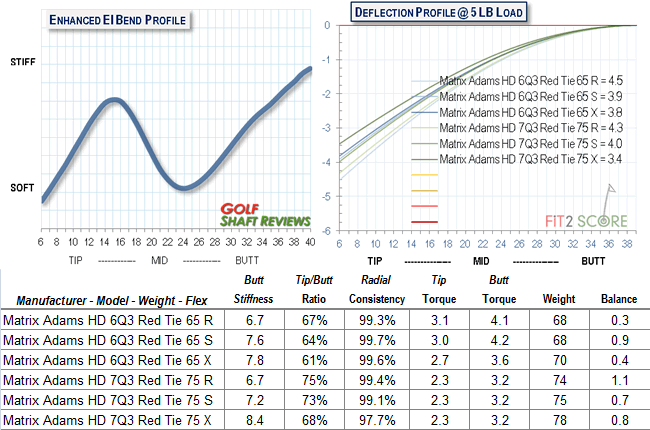
Task: Click MID label under EI Bend chart
Action: coord(160,260)
